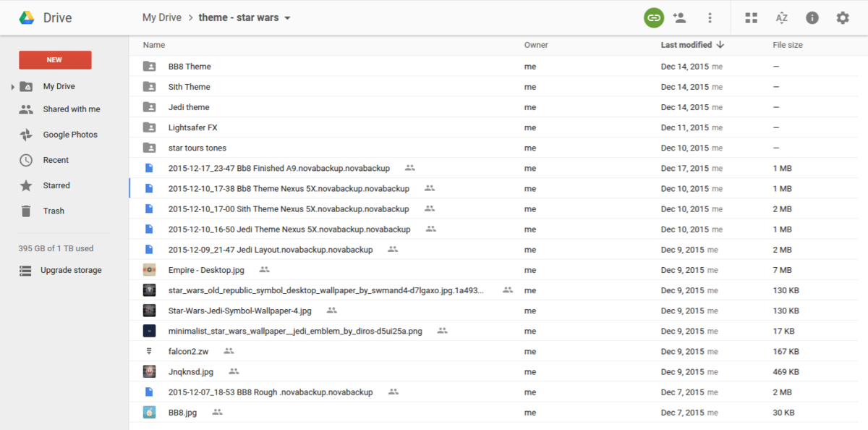Open the share with people icon

(679, 17)
